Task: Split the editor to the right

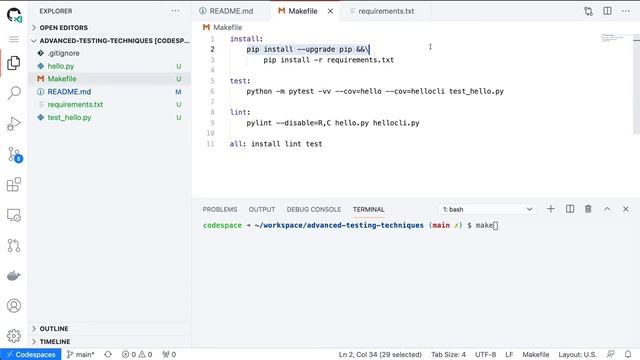Action: point(607,11)
